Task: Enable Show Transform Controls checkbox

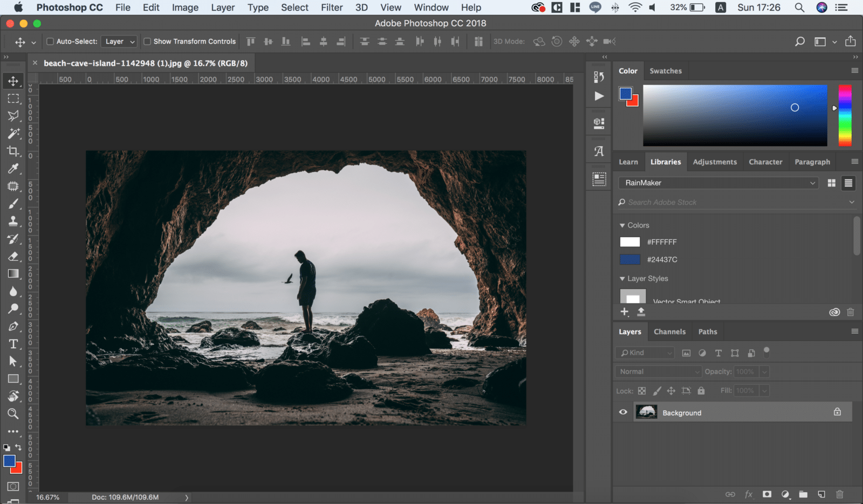Action: point(147,42)
